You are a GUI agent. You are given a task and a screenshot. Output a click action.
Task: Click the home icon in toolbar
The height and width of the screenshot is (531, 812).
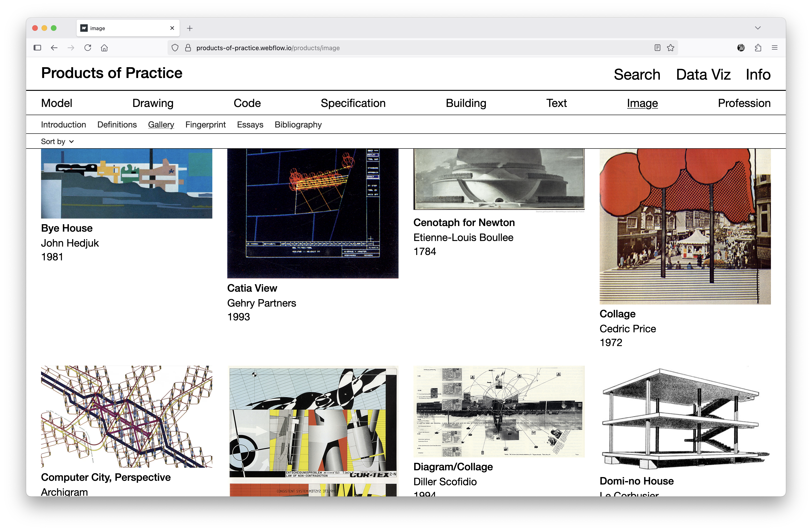coord(104,48)
